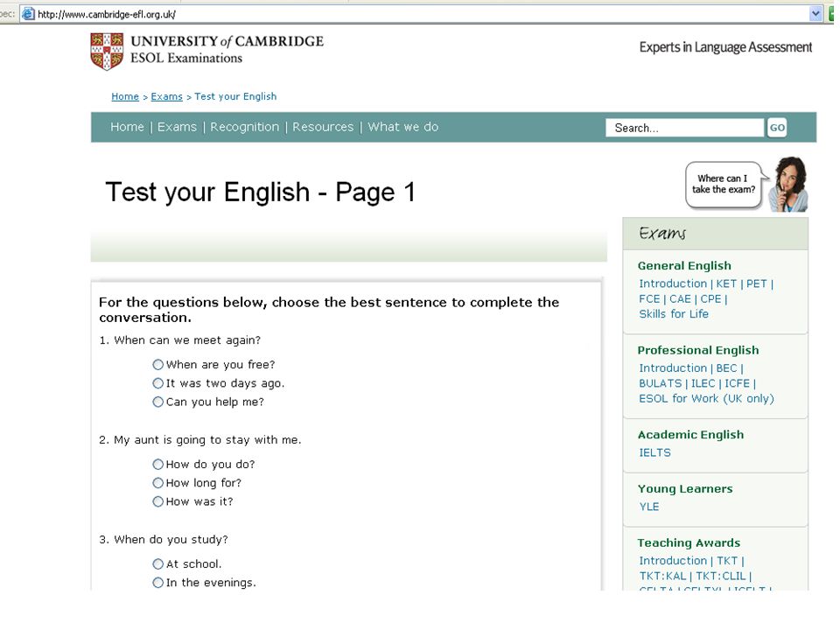
Task: Click the 'Academic English' heading
Action: click(x=690, y=435)
